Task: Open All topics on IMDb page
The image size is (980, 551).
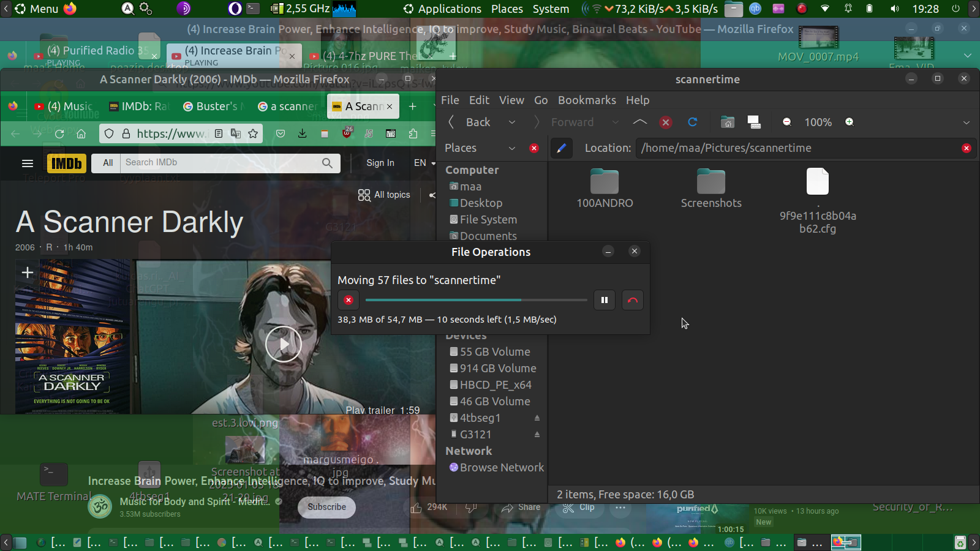Action: 384,195
